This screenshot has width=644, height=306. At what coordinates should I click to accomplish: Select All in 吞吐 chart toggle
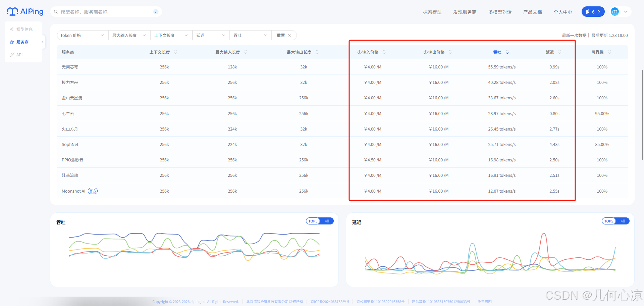[327, 221]
